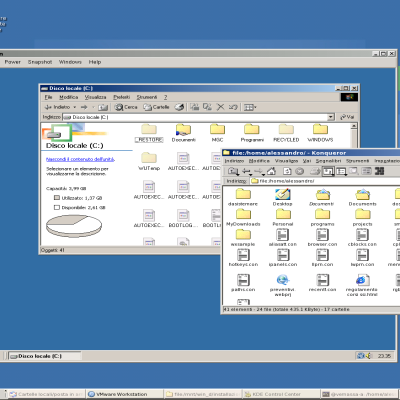Open the Explorer ? help menu
The width and height of the screenshot is (400, 400).
point(165,97)
